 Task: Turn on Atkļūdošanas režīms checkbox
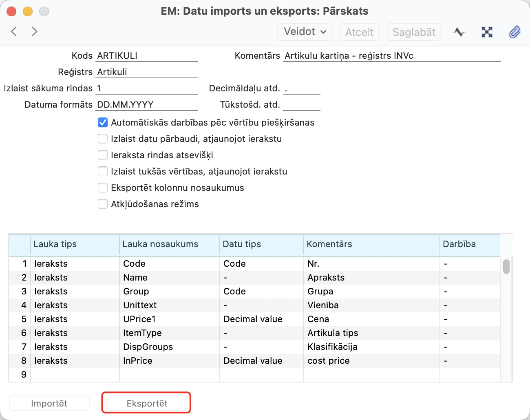pyautogui.click(x=103, y=204)
